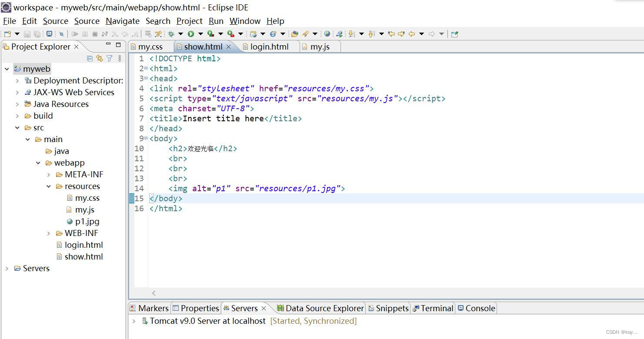Switch to the Console view tab
644x339 pixels.
point(477,308)
